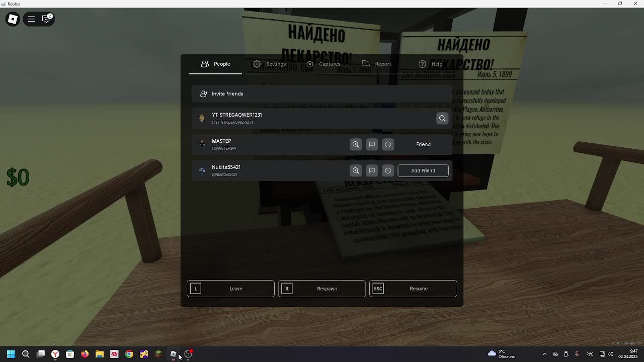This screenshot has width=644, height=362.
Task: Open the Roblox logo menu
Action: click(x=13, y=19)
